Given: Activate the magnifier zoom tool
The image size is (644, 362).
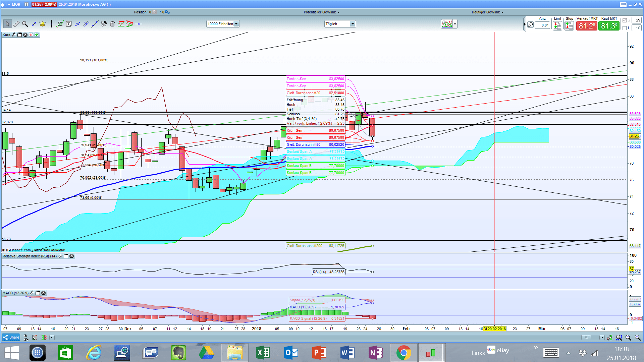Looking at the screenshot, I should pos(25,24).
